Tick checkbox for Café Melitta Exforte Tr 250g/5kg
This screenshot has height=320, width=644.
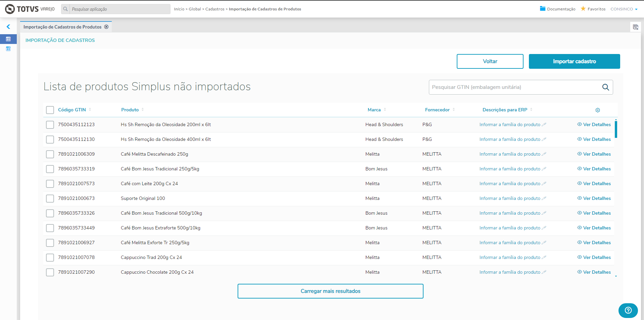pyautogui.click(x=50, y=243)
